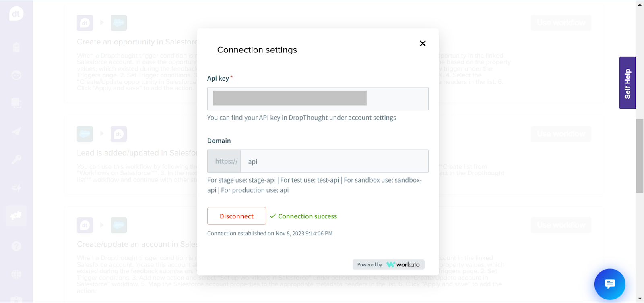Open the lightning triggers icon in sidebar
Viewport: 644px width, 303px height.
pos(16,188)
